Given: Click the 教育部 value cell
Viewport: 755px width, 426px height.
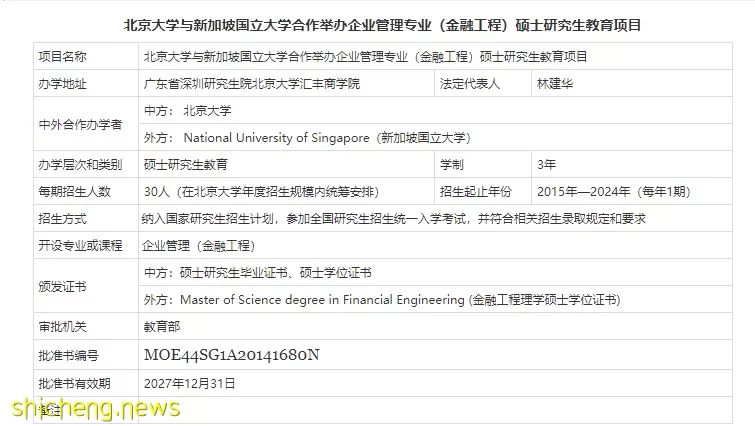Looking at the screenshot, I should point(435,326).
